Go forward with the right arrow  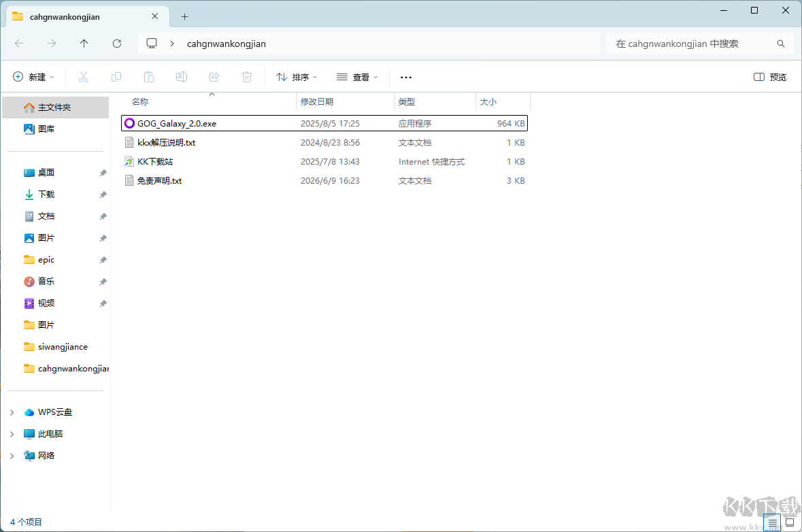pyautogui.click(x=52, y=44)
